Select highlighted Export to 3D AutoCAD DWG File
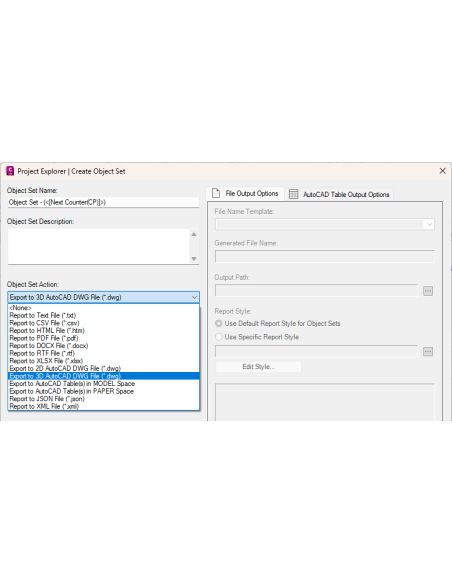 (104, 376)
